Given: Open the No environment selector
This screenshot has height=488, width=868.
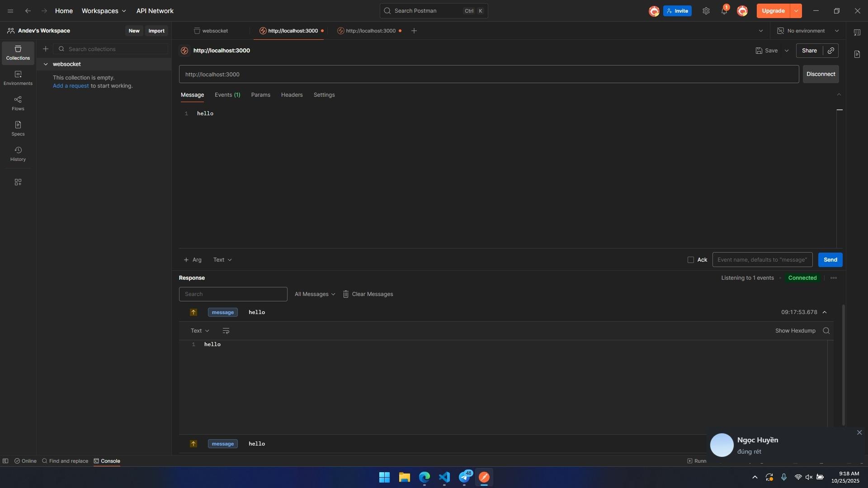Looking at the screenshot, I should [x=808, y=31].
